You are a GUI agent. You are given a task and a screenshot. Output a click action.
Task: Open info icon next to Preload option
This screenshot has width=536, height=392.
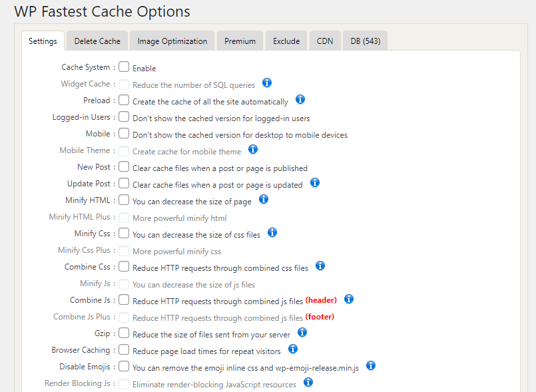pos(300,99)
